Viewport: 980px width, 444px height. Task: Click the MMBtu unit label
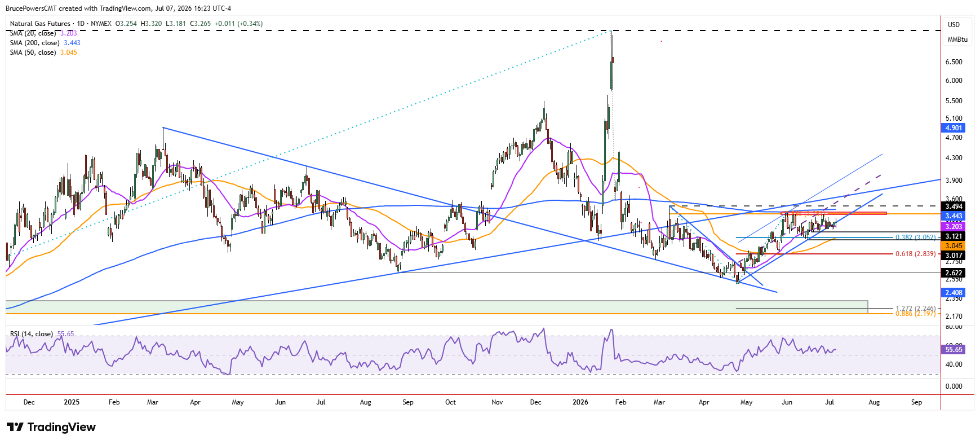tap(957, 39)
